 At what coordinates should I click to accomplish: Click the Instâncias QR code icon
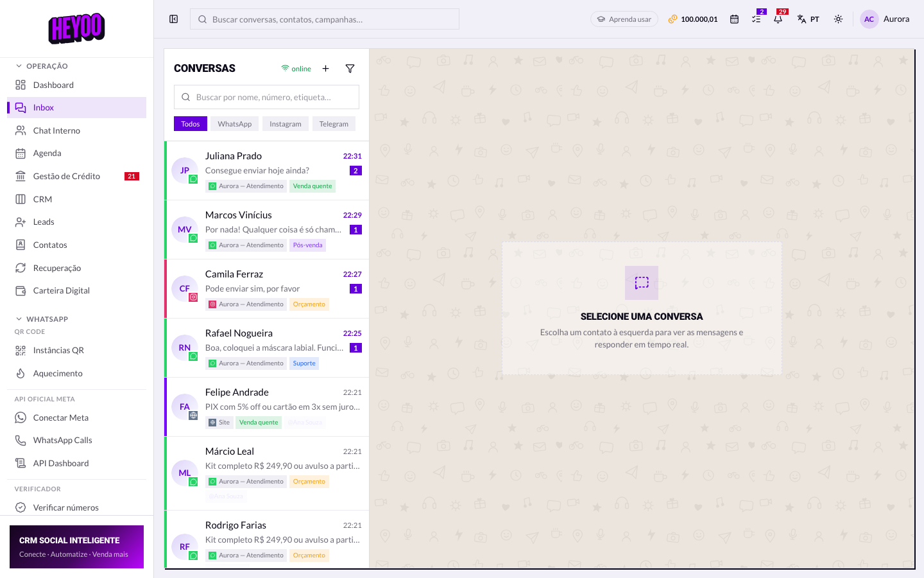pos(21,351)
